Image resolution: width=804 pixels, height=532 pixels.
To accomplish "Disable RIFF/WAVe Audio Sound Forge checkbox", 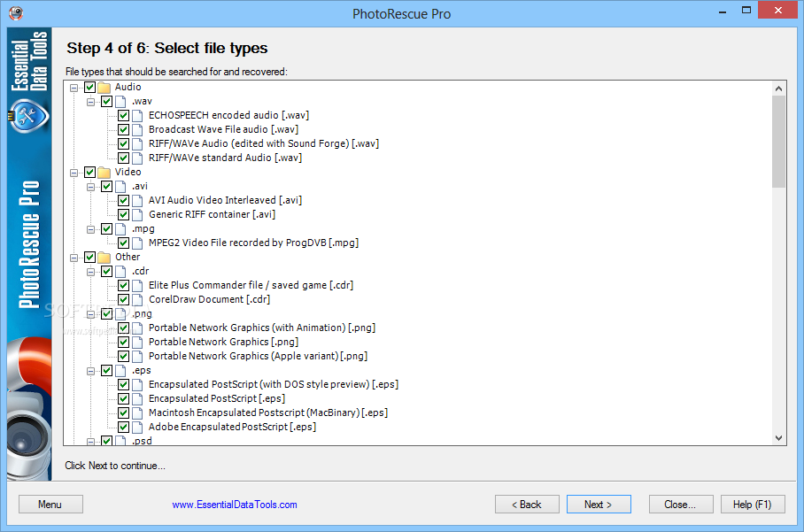I will click(124, 144).
